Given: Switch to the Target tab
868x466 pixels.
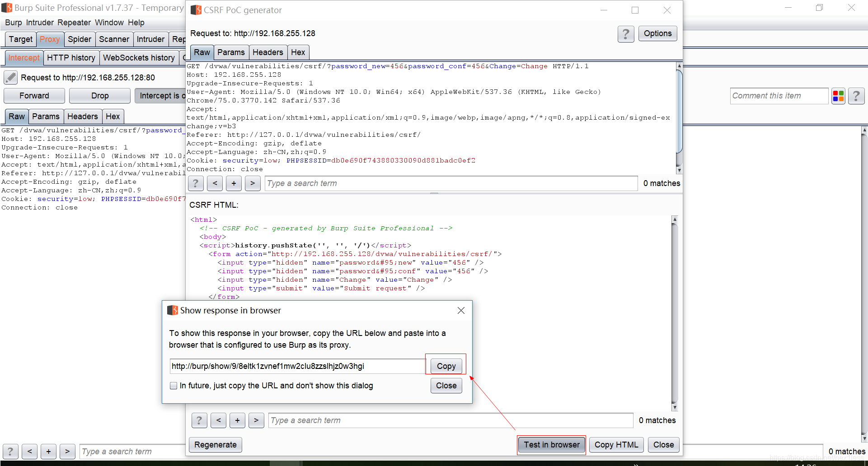Looking at the screenshot, I should coord(21,39).
